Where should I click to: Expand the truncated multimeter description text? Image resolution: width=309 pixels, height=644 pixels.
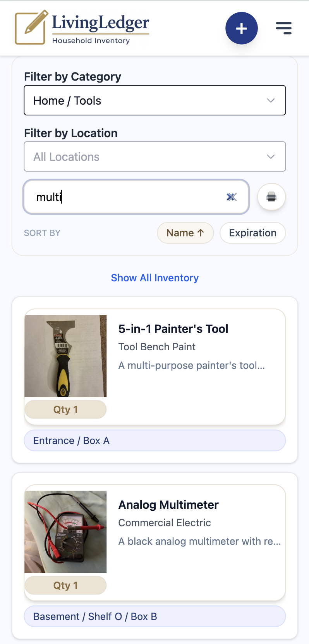(x=199, y=541)
